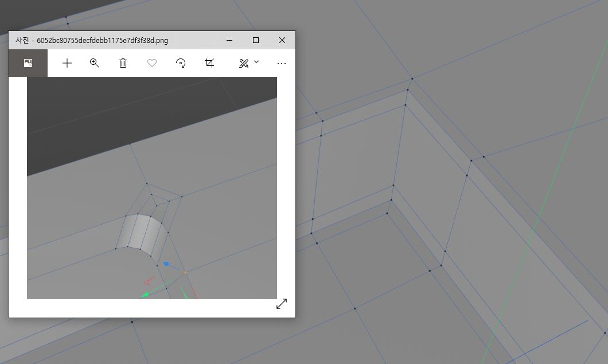
Task: Click the edit and create icon
Action: click(244, 63)
